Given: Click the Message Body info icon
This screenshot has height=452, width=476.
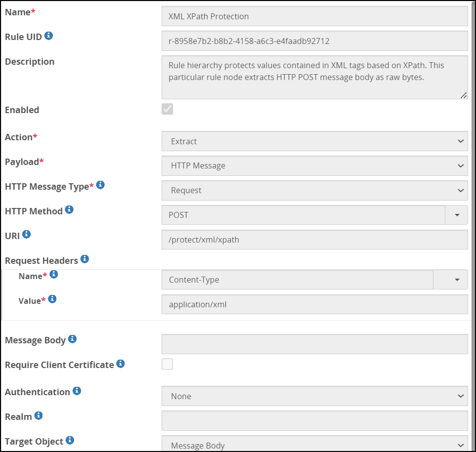Looking at the screenshot, I should point(72,339).
